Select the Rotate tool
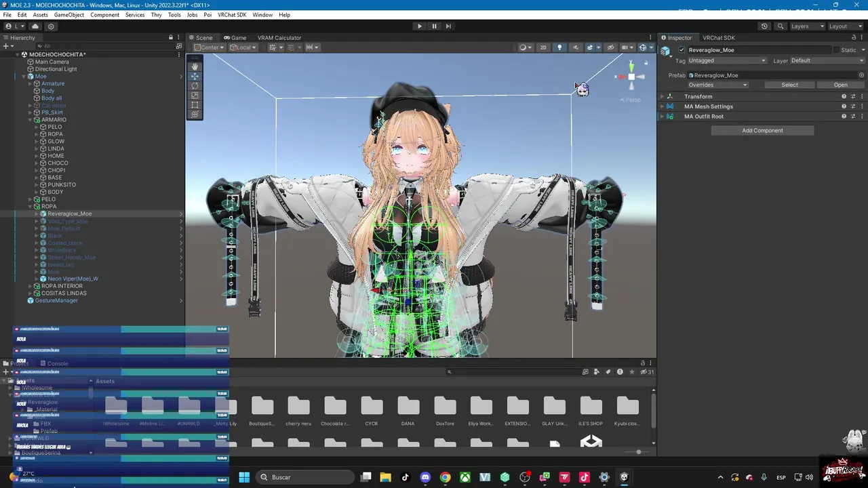Viewport: 868px width, 488px height. click(x=195, y=85)
